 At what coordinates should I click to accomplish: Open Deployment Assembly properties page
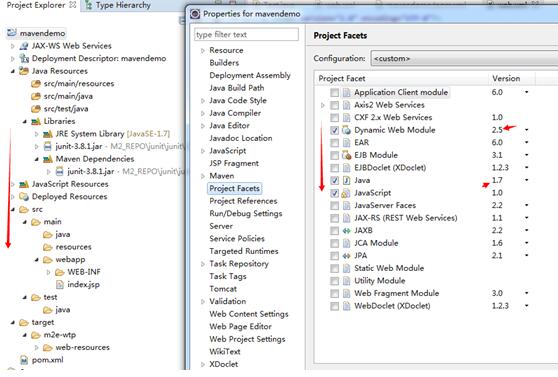(x=250, y=75)
